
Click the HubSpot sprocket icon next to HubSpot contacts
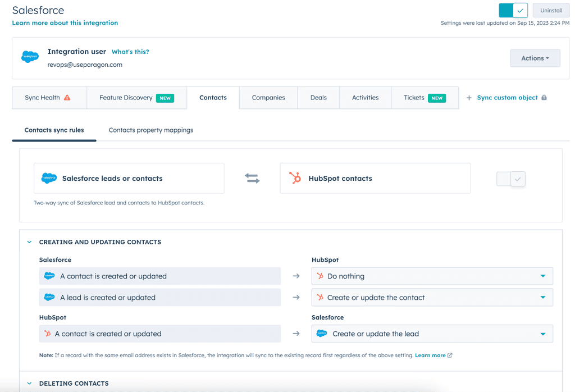tap(295, 179)
